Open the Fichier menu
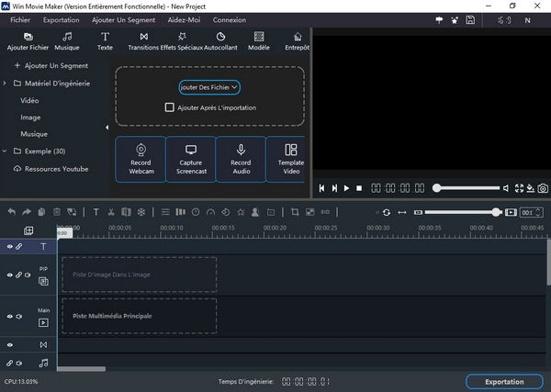 (20, 20)
